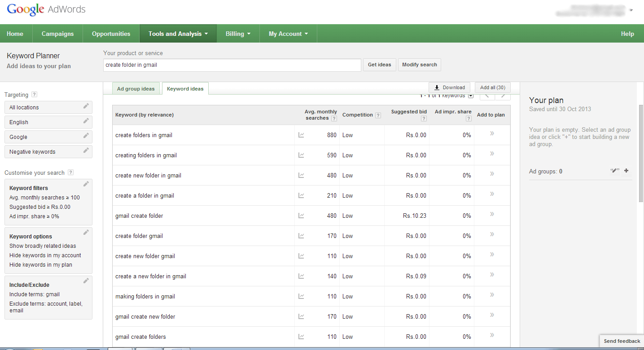
Task: Open Opportunities tab
Action: click(x=111, y=34)
